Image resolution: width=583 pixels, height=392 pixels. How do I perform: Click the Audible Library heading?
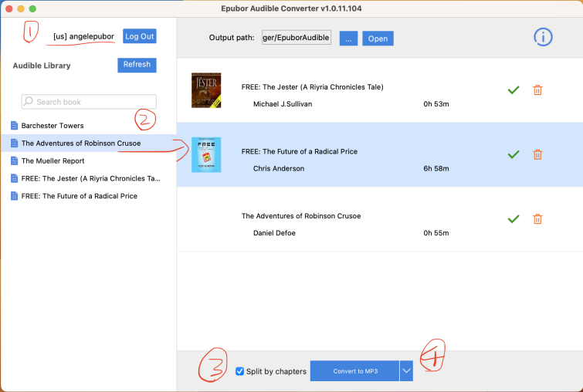coord(42,66)
